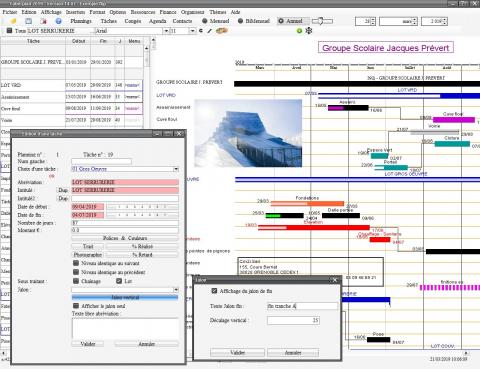Image resolution: width=480 pixels, height=369 pixels.
Task: Click the zoom slider in top toolbar
Action: (x=322, y=21)
